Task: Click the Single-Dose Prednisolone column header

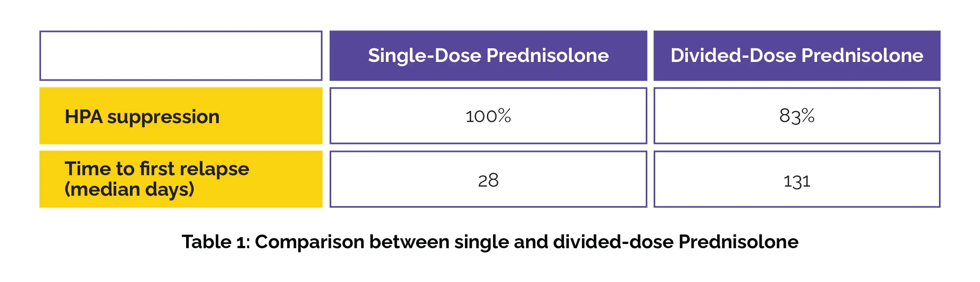Action: (488, 55)
